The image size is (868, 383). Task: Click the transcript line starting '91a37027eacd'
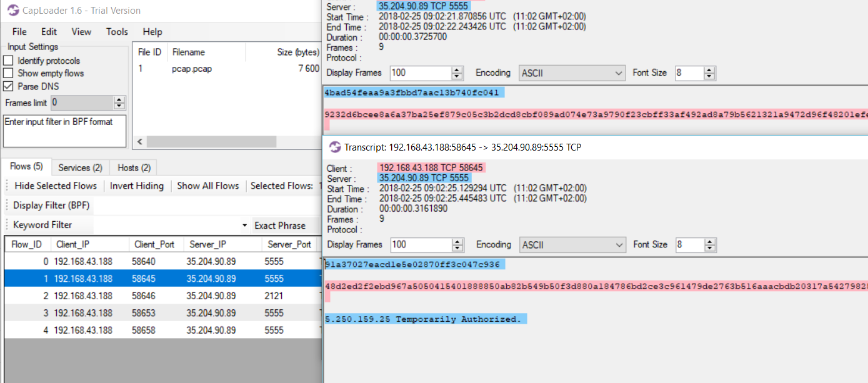click(414, 264)
